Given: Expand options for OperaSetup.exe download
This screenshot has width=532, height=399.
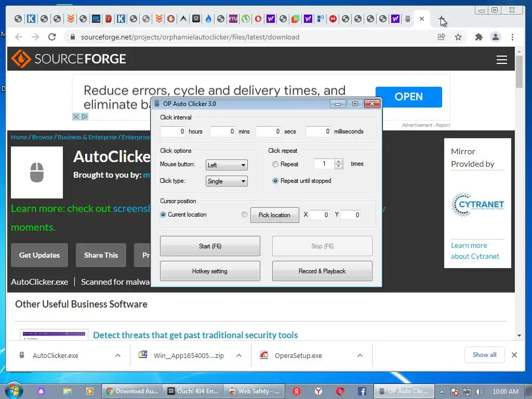Looking at the screenshot, I should 360,355.
